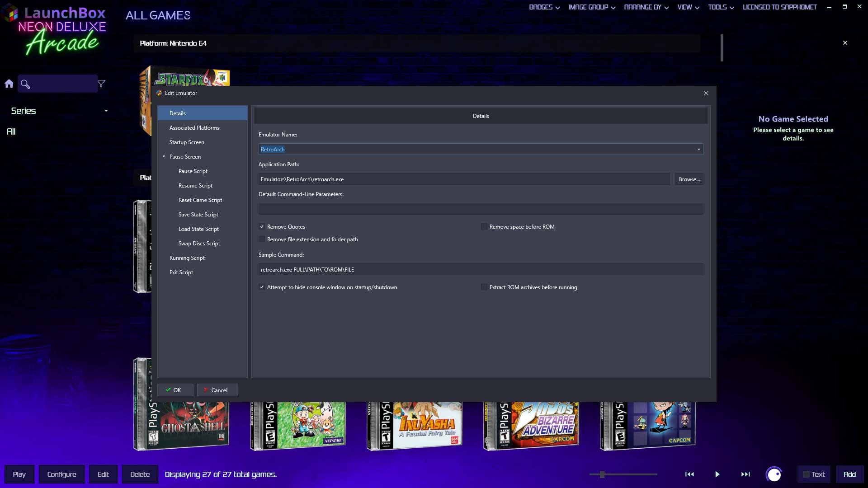Open the Arrange By menu
868x488 pixels.
click(646, 7)
